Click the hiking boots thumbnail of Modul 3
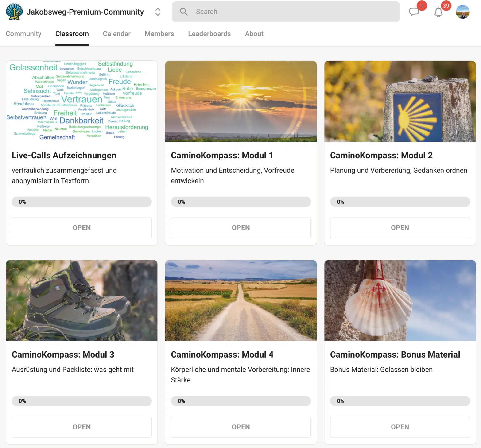Image resolution: width=481 pixels, height=448 pixels. [x=81, y=300]
